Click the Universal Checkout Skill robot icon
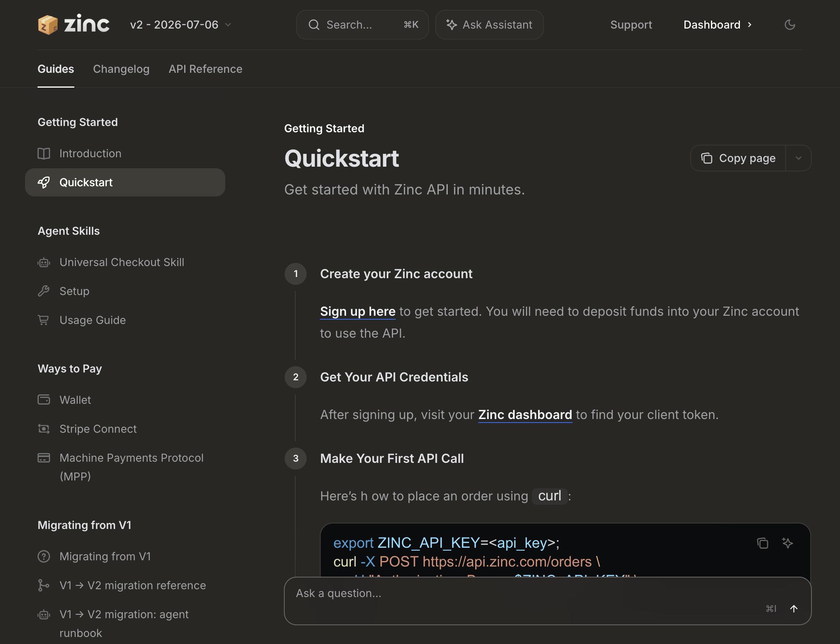 pyautogui.click(x=44, y=262)
